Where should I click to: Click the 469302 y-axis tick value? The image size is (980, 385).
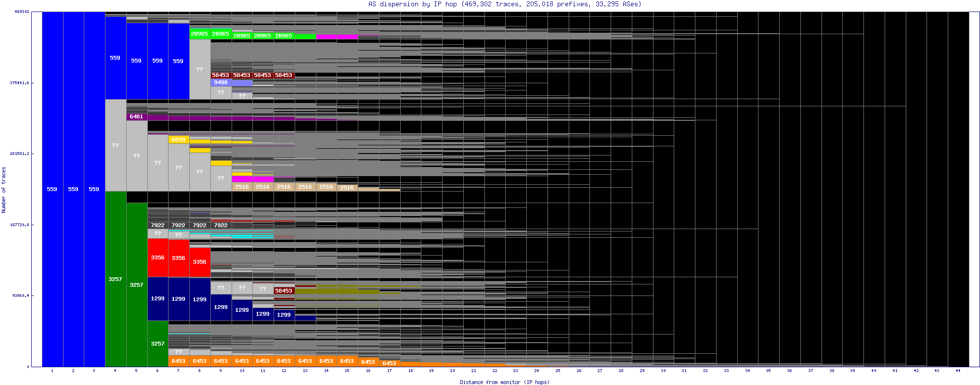pyautogui.click(x=22, y=12)
